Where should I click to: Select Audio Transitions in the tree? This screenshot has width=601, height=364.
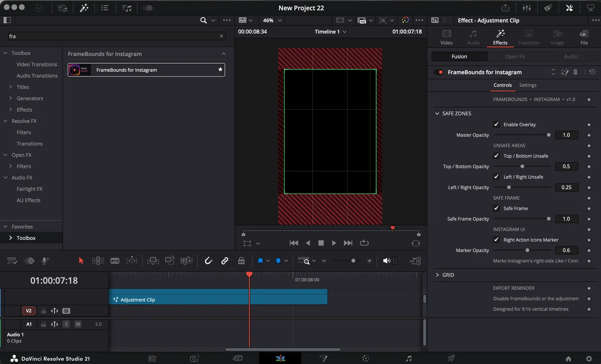(37, 76)
